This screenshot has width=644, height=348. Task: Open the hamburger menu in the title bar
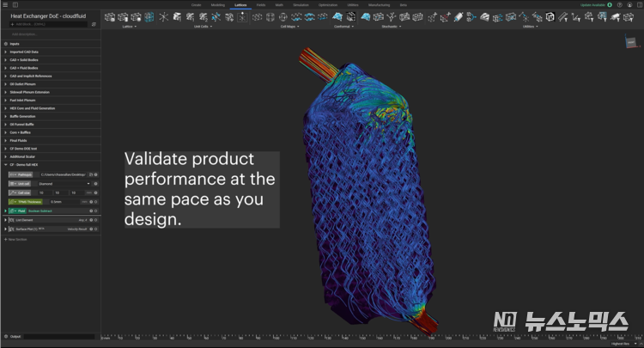(x=5, y=5)
